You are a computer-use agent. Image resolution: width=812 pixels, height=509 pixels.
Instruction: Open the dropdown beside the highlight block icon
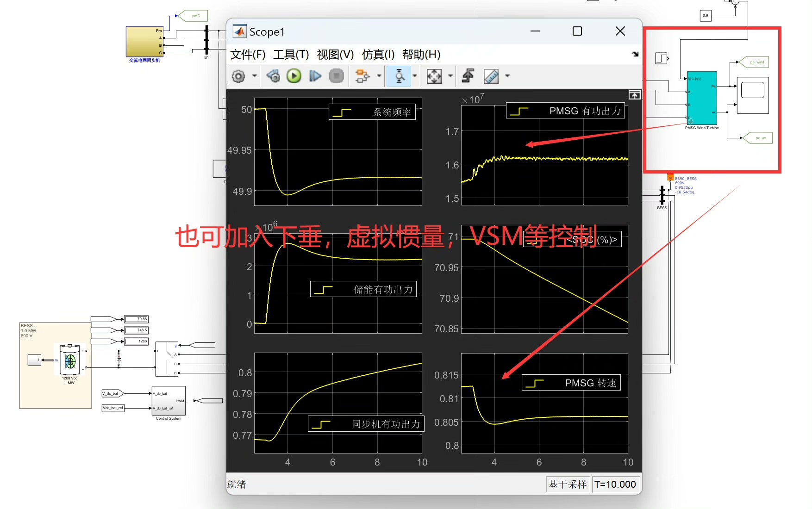tap(379, 76)
